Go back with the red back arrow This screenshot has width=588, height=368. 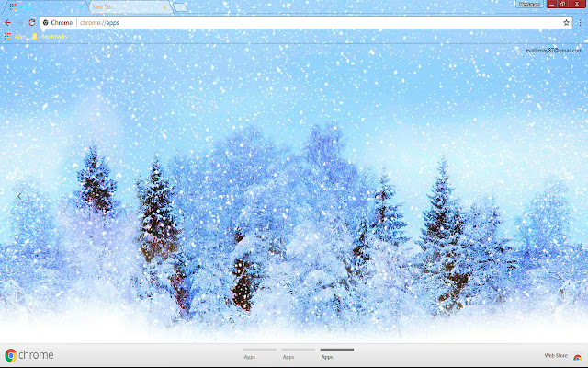tap(7, 22)
